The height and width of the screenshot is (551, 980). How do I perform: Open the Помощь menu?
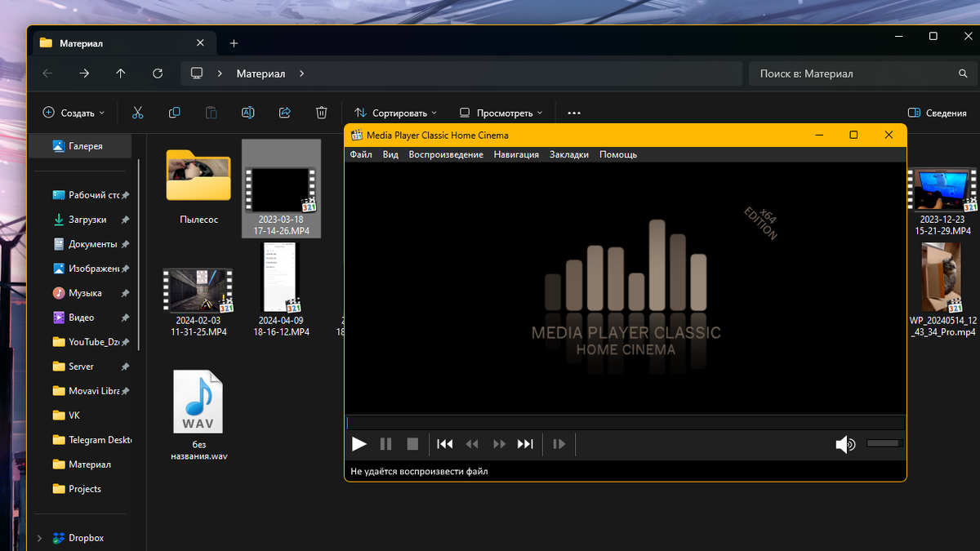(x=618, y=154)
